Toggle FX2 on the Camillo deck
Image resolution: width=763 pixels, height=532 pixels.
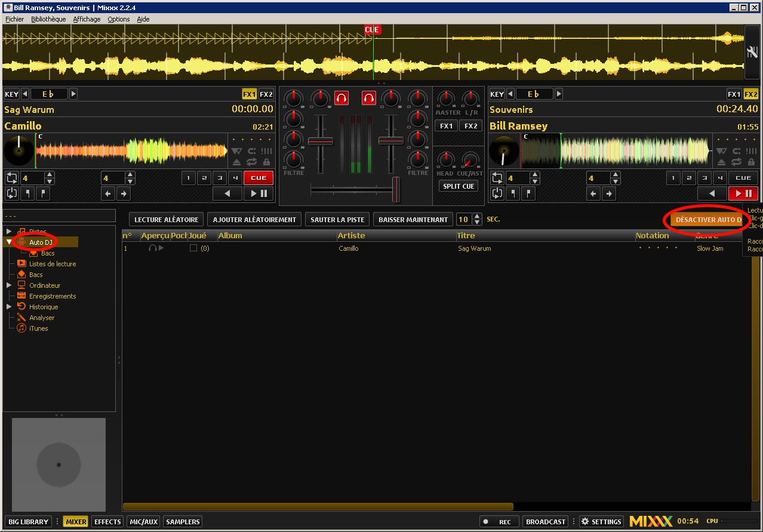(x=266, y=94)
